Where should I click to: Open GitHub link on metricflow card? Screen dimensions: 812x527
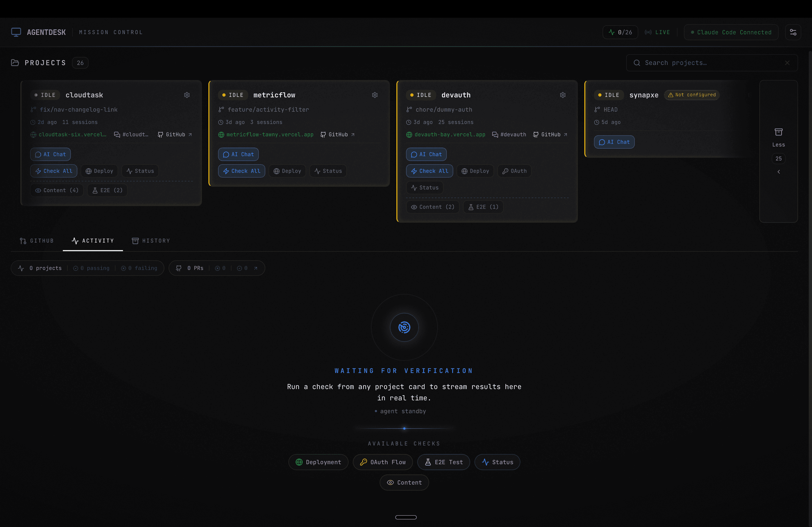click(338, 135)
